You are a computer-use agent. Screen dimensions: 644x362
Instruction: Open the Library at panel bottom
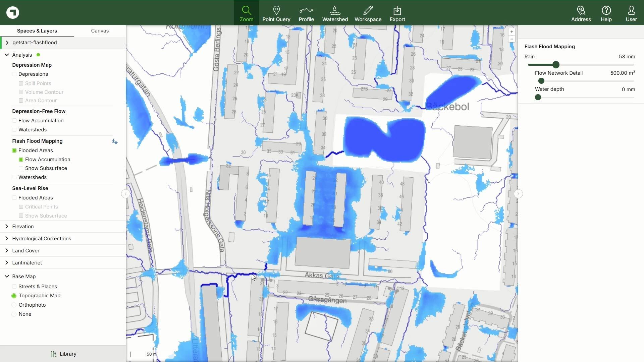click(63, 354)
